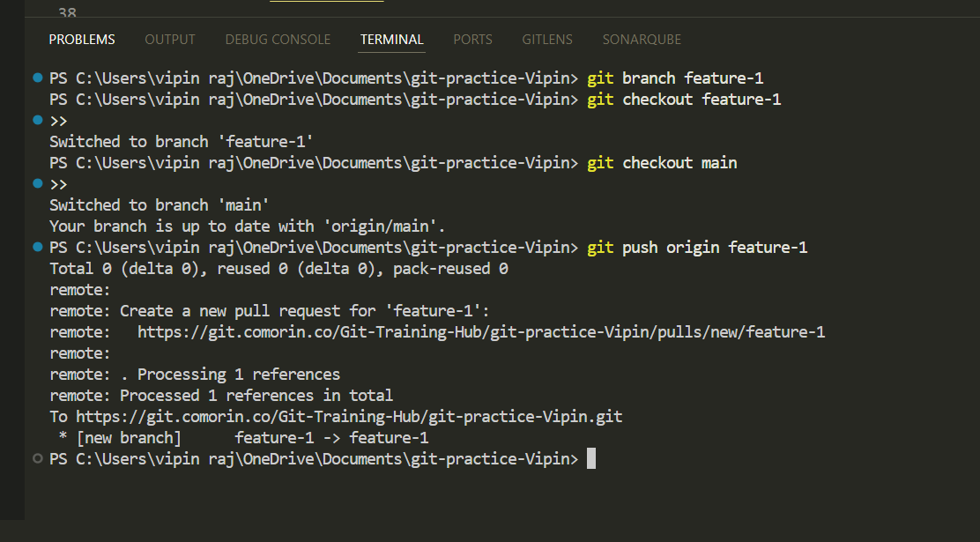Open the PORTS tab
This screenshot has width=980, height=542.
tap(472, 39)
